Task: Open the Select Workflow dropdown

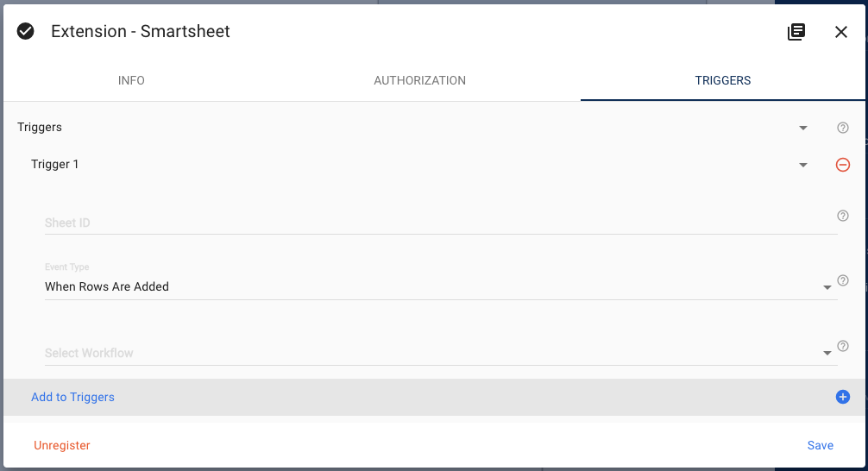Action: [827, 353]
